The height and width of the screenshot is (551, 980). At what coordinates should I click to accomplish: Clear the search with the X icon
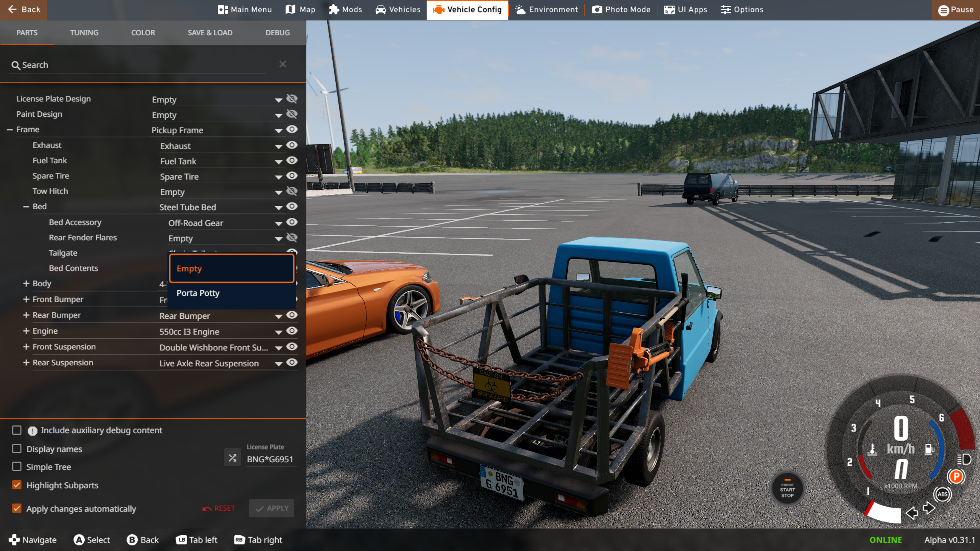[x=283, y=64]
